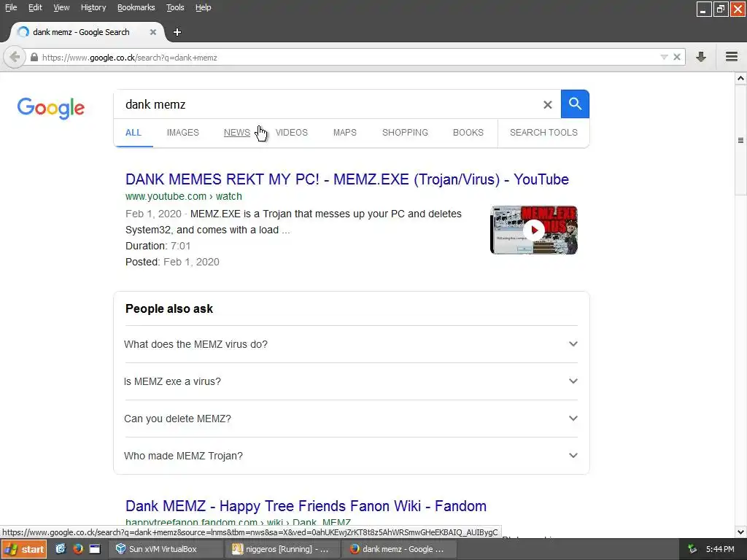
Task: Open the DANK MEMES REKT MY PC link
Action: point(347,179)
